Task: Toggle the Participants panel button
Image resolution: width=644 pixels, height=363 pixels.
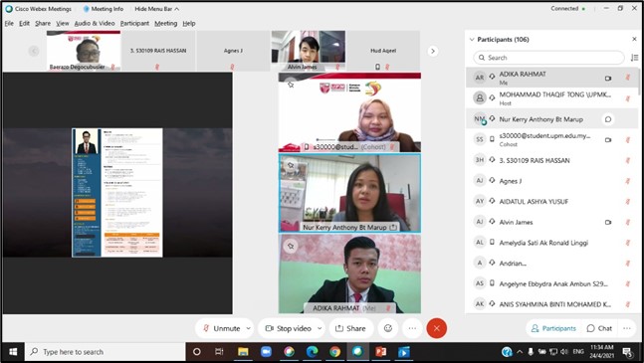Action: [553, 328]
